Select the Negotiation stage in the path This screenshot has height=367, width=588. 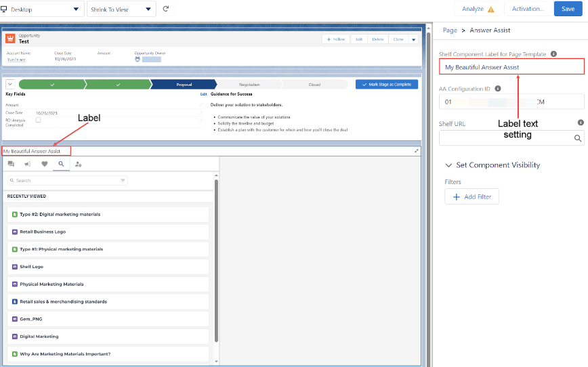coord(249,85)
